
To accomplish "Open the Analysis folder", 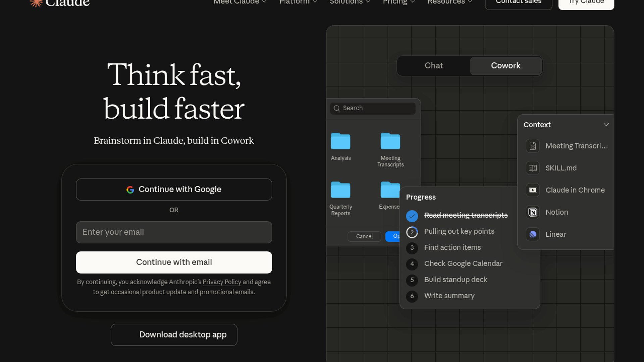I will click(x=340, y=141).
